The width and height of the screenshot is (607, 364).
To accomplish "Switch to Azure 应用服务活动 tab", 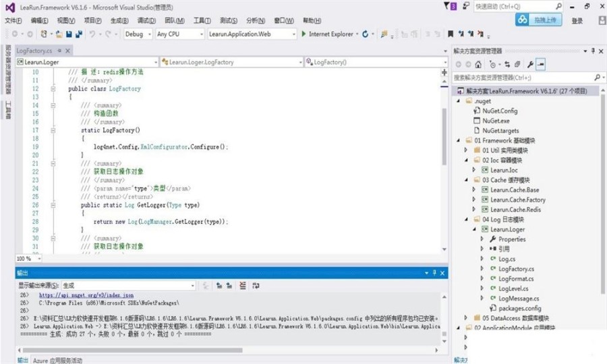I will click(57, 361).
